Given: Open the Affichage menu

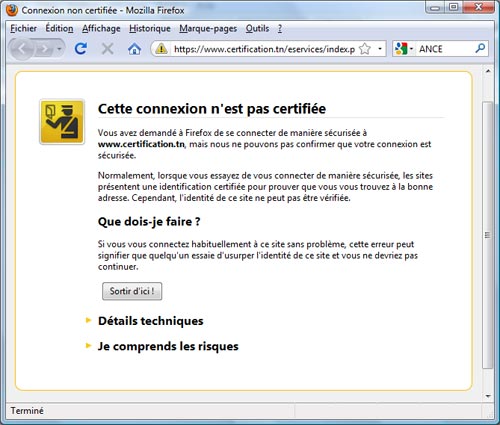Looking at the screenshot, I should coord(101,29).
